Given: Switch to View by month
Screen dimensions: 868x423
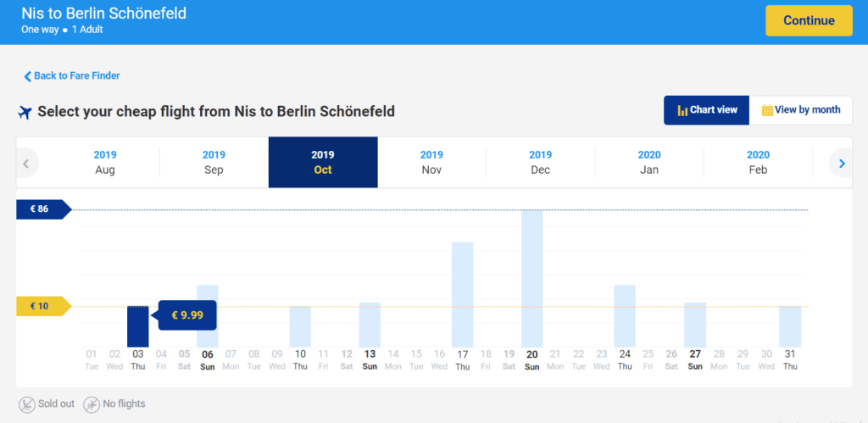Looking at the screenshot, I should [800, 110].
